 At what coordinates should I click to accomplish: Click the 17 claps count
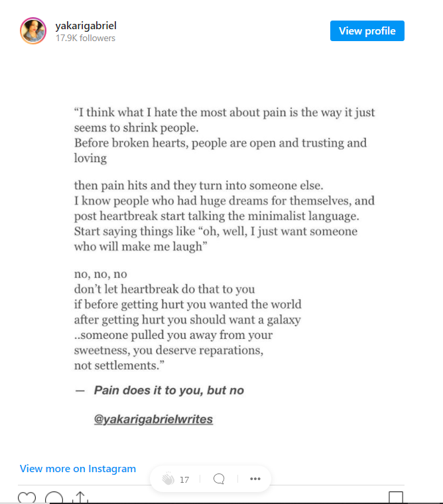pyautogui.click(x=184, y=479)
